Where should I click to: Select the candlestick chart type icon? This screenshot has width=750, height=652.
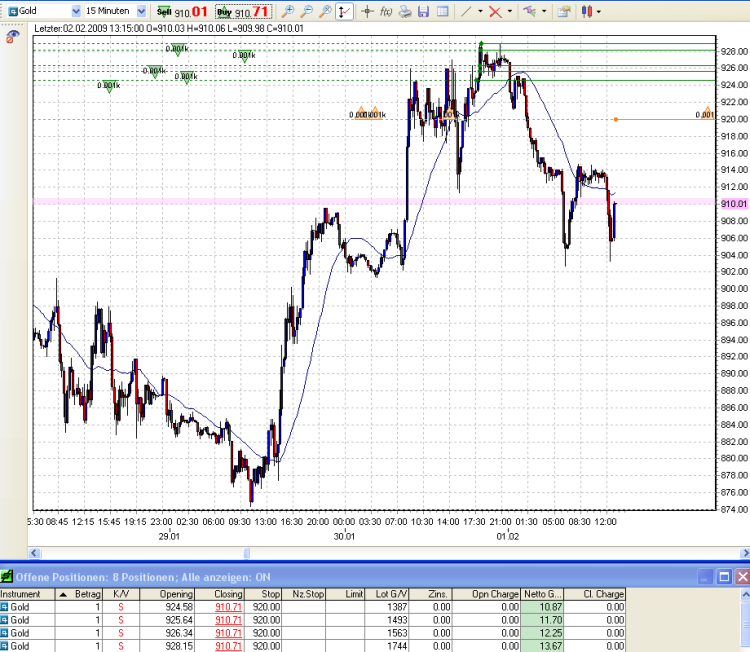pos(586,11)
